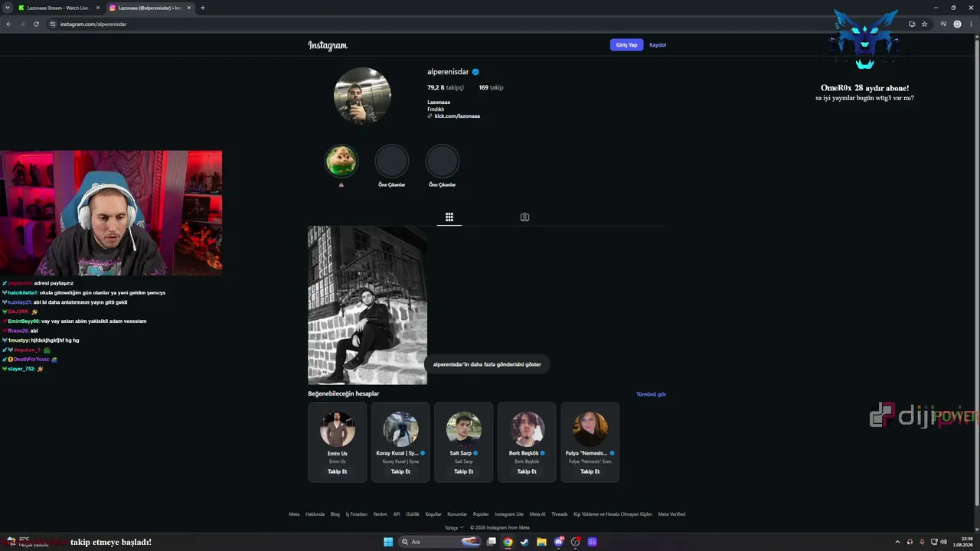Open File Explorer from the taskbar
This screenshot has width=980, height=551.
coord(541,542)
